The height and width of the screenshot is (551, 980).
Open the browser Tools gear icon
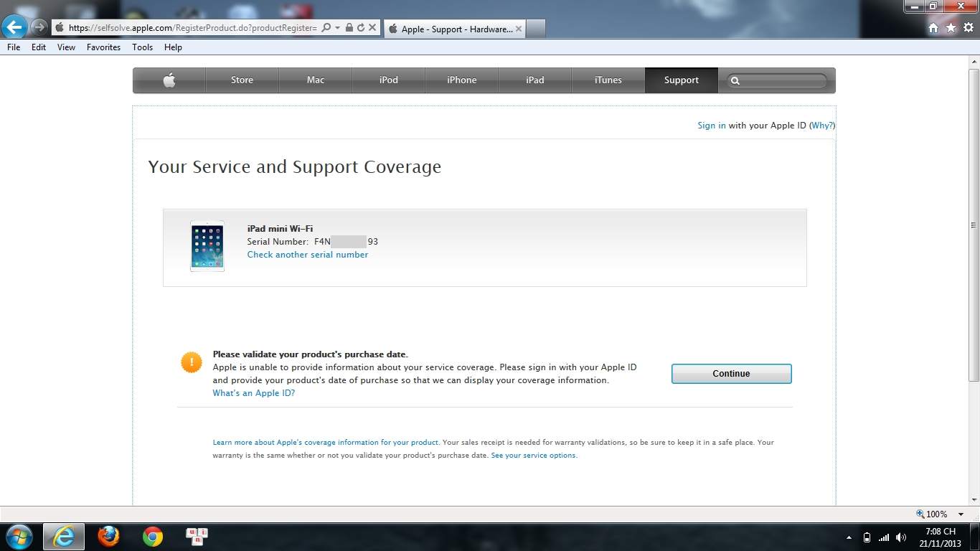(969, 28)
